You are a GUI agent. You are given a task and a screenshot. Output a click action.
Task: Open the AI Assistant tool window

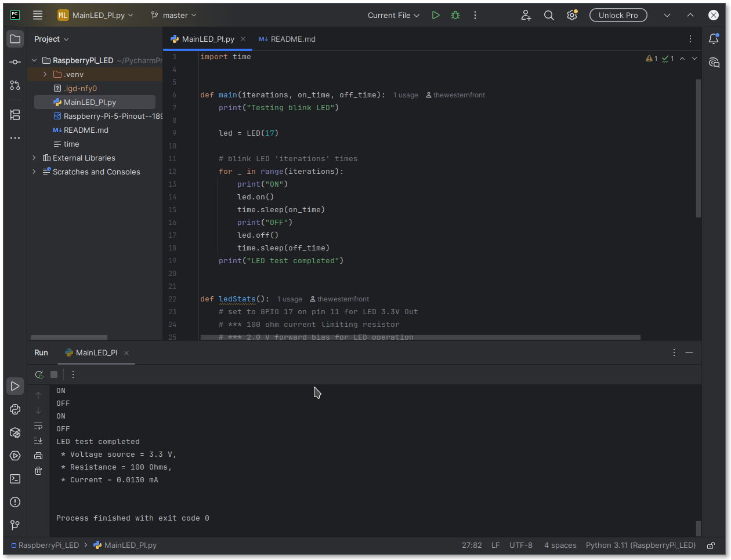click(x=714, y=63)
